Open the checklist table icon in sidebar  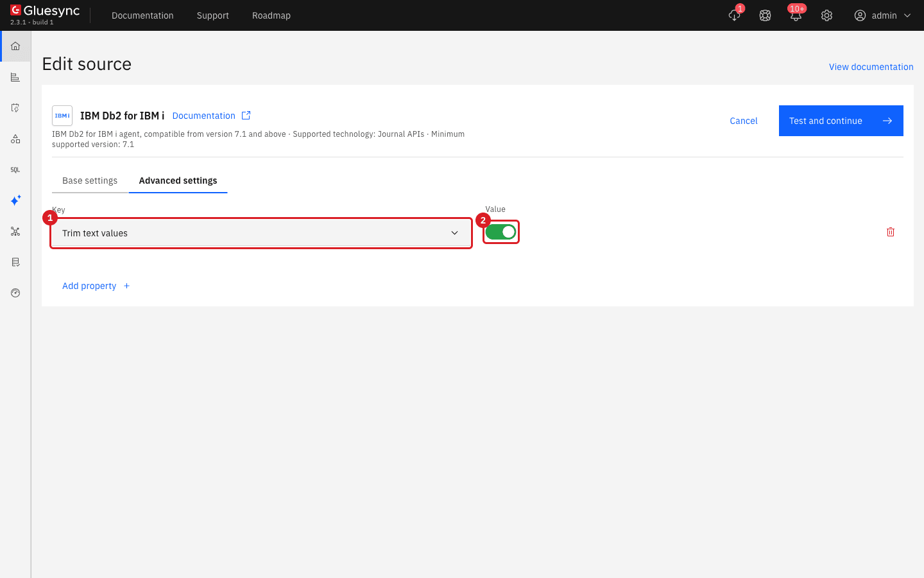click(x=15, y=262)
